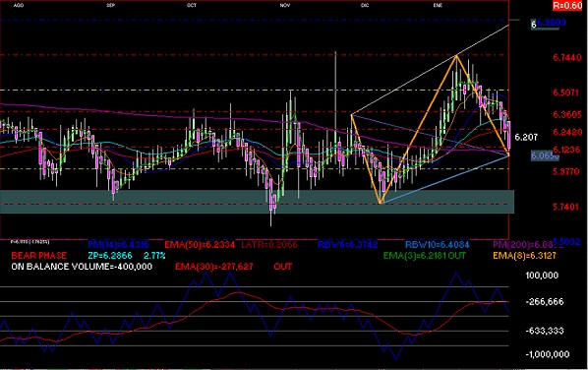This screenshot has height=370, width=588.
Task: Select the RBW10=6.4084 readout
Action: click(438, 245)
